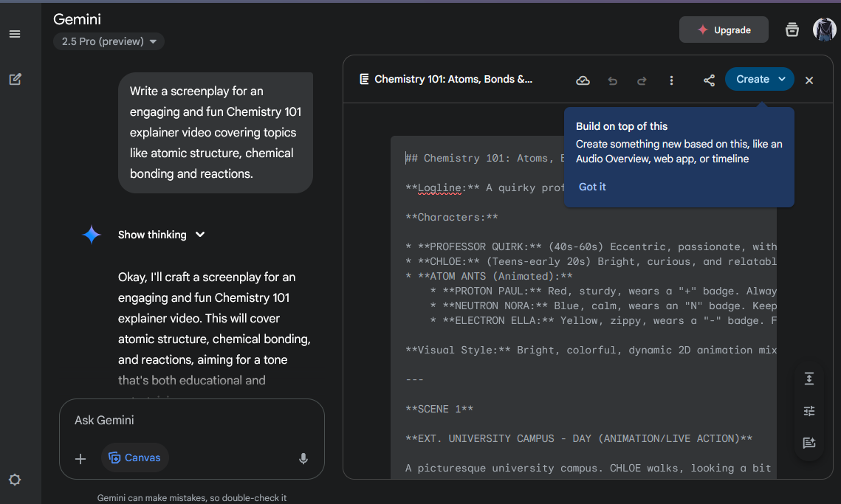Dismiss the tooltip with Got it

coord(592,187)
